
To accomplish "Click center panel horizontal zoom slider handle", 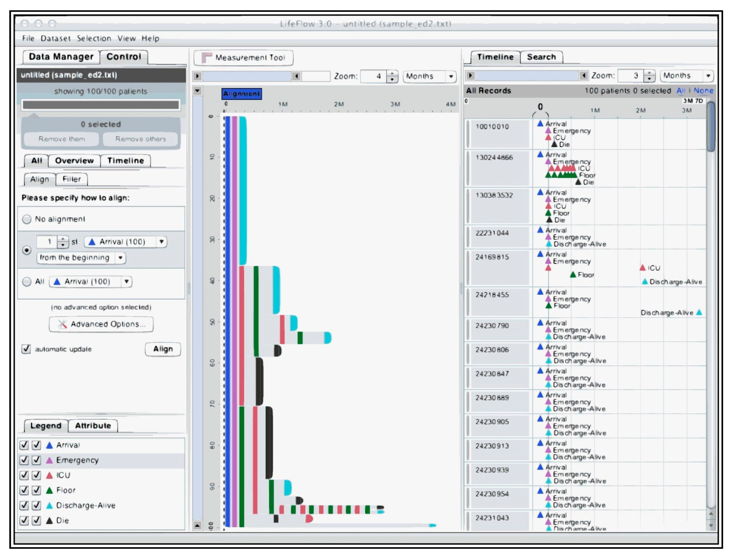I will (296, 76).
